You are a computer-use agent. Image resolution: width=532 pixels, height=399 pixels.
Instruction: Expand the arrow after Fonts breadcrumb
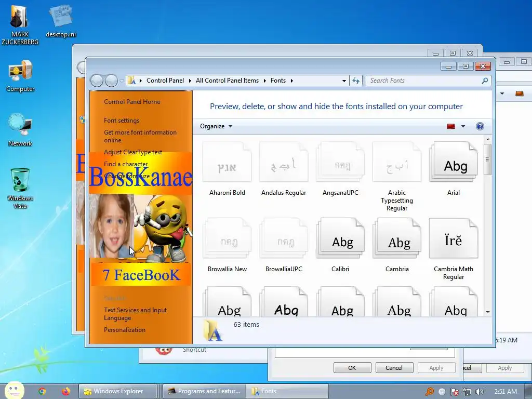[x=292, y=81]
